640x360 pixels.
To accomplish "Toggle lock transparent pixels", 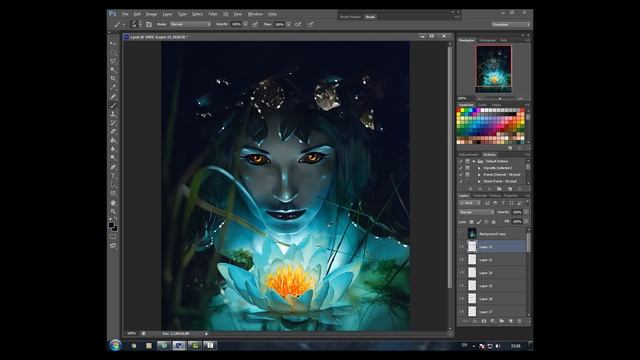I will [x=471, y=222].
